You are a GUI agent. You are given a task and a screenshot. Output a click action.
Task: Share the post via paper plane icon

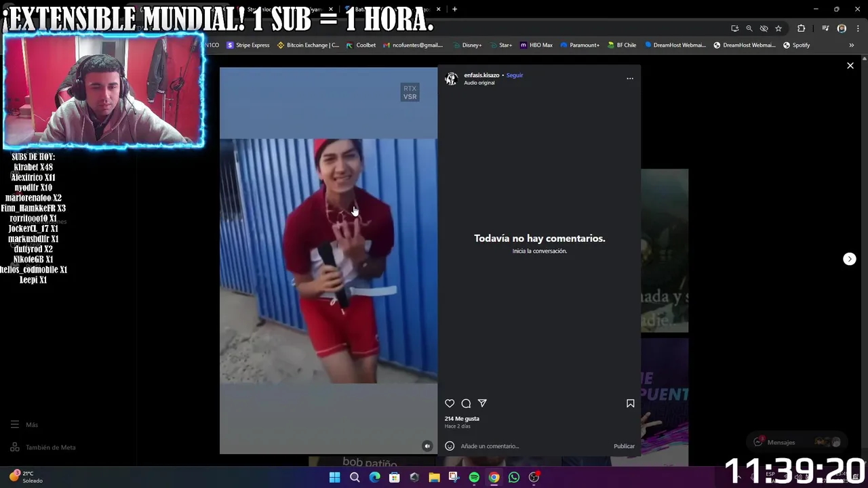click(482, 403)
